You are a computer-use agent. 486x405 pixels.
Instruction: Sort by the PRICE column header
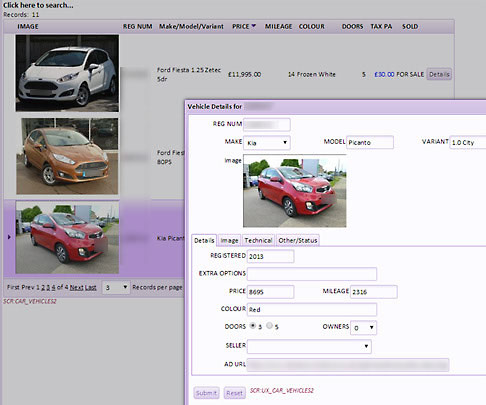pos(241,26)
